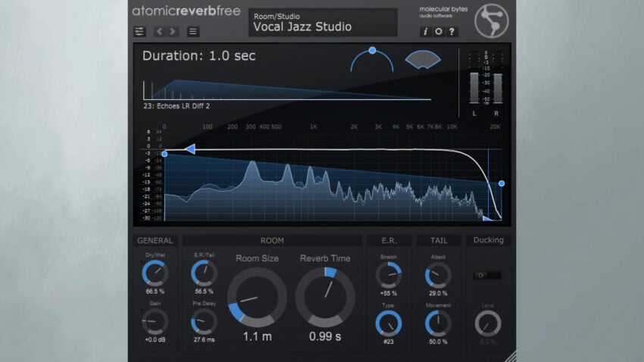The image size is (644, 362).
Task: Click the impulse response decay display
Action: (287, 90)
